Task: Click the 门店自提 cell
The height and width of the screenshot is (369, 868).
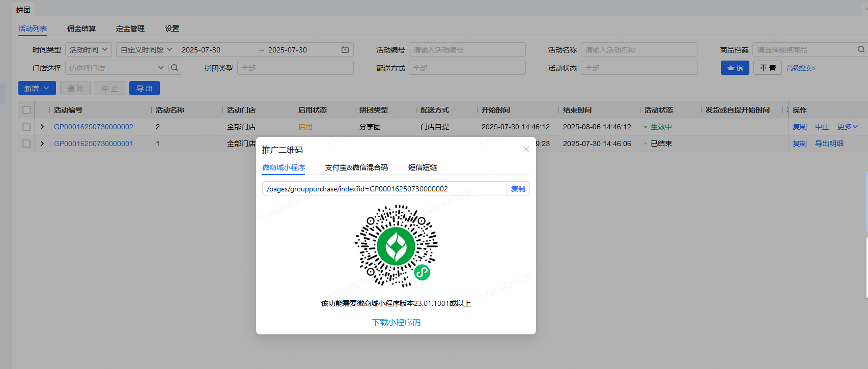Action: click(435, 127)
